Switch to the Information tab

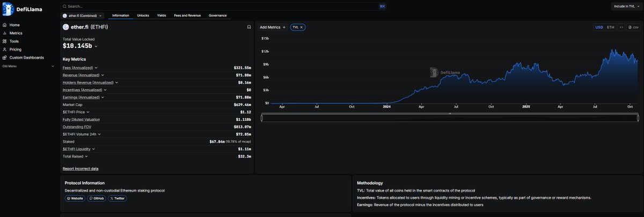click(x=121, y=16)
